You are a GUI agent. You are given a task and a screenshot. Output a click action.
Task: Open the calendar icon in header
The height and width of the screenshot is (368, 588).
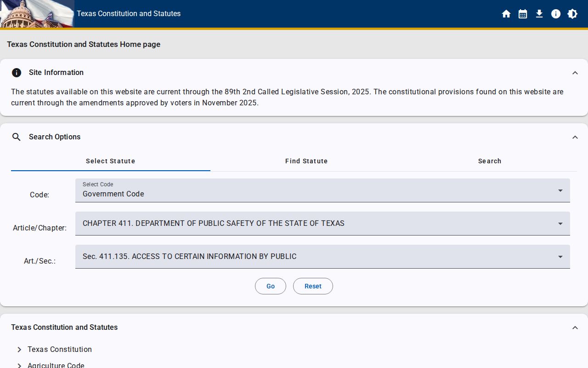pyautogui.click(x=523, y=14)
